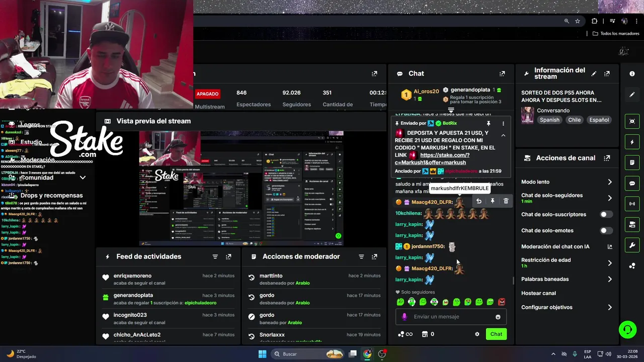
Task: Reply to Maacg420_DLFR message
Action: coord(479,201)
